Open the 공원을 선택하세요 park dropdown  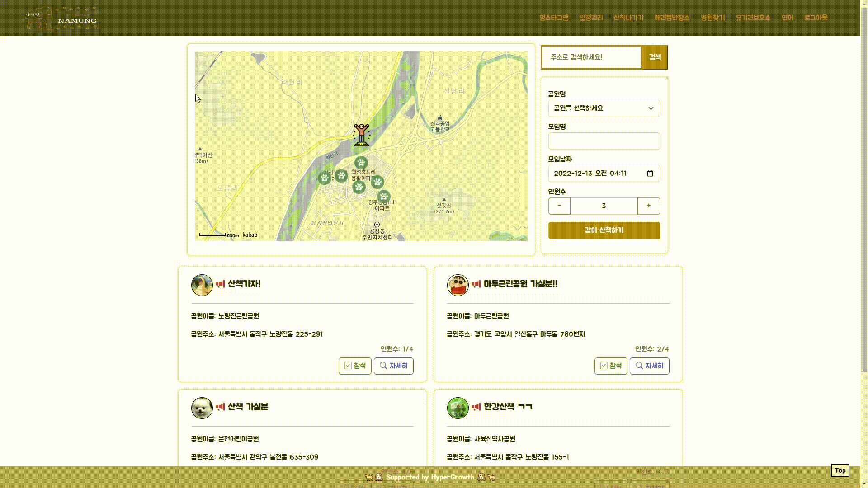pyautogui.click(x=604, y=108)
